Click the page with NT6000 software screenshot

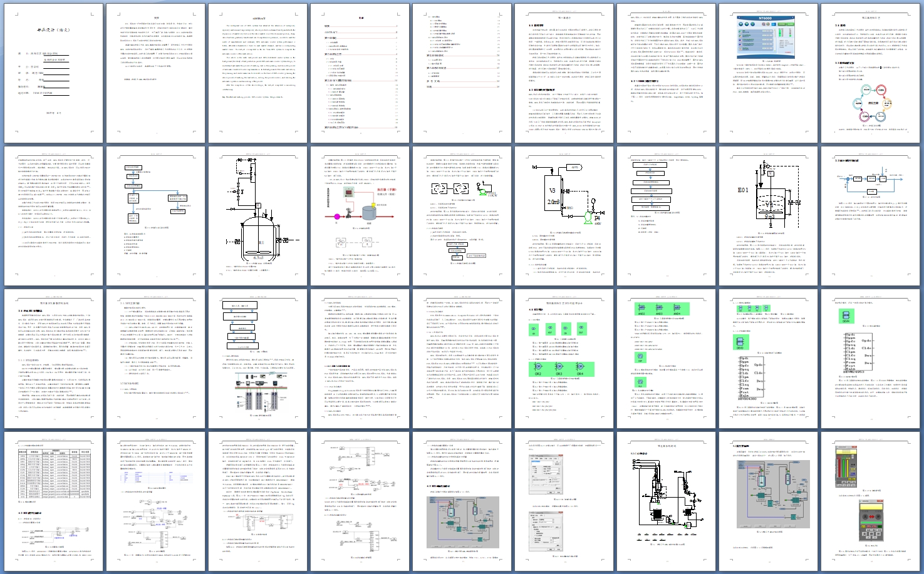pyautogui.click(x=769, y=73)
